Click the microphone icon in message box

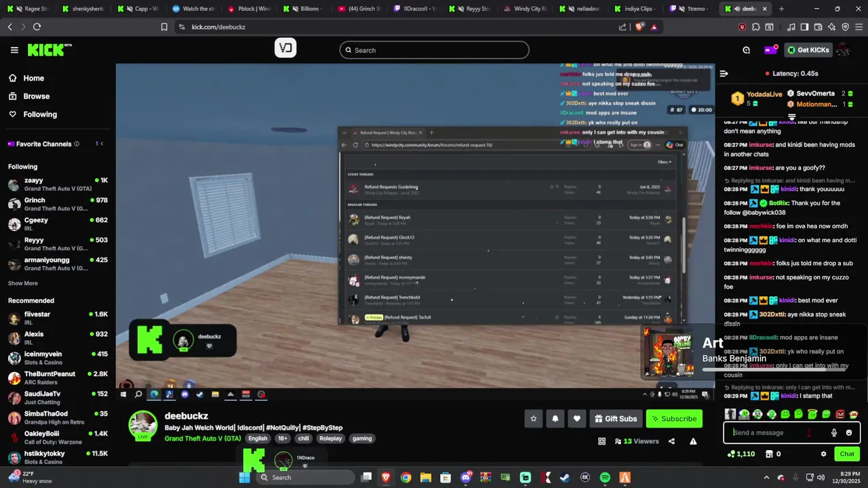coord(834,432)
